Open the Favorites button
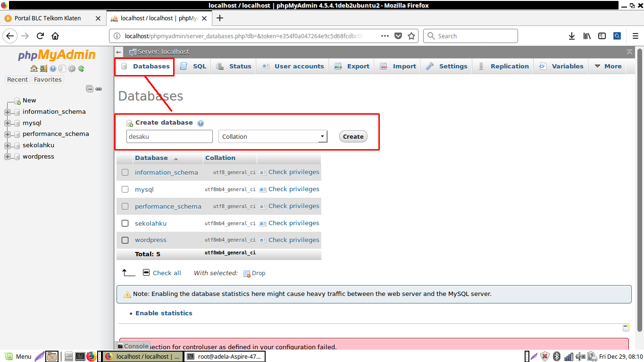The height and width of the screenshot is (362, 644). coord(48,80)
